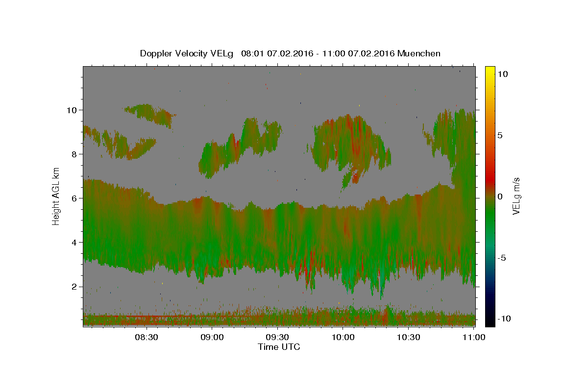
Task: Click the 09:00 time axis label
Action: tap(212, 338)
